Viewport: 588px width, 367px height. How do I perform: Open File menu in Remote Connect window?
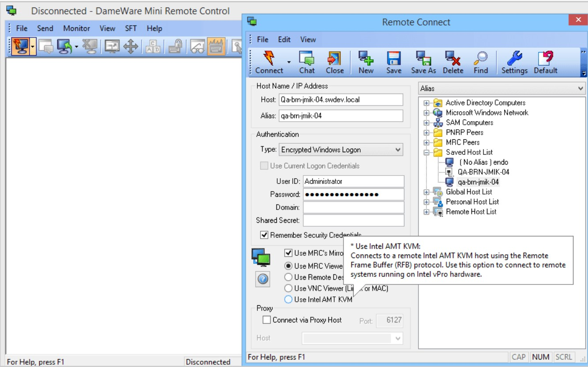pyautogui.click(x=263, y=39)
